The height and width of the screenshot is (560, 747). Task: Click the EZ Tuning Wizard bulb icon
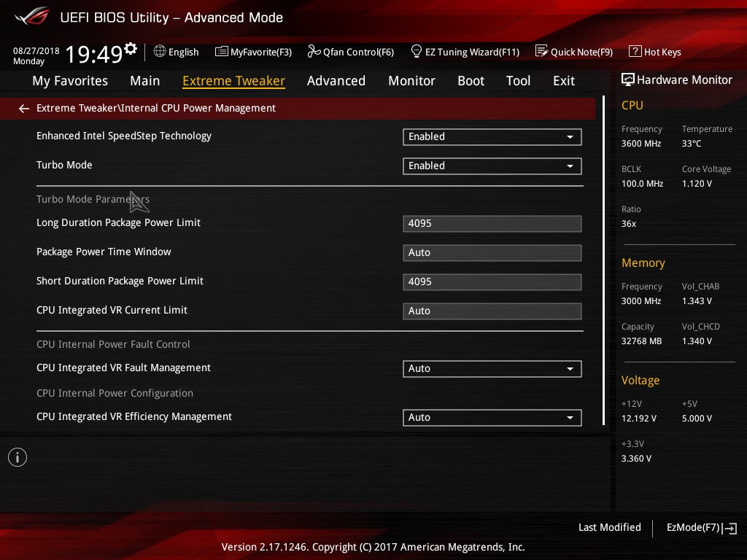[x=416, y=51]
